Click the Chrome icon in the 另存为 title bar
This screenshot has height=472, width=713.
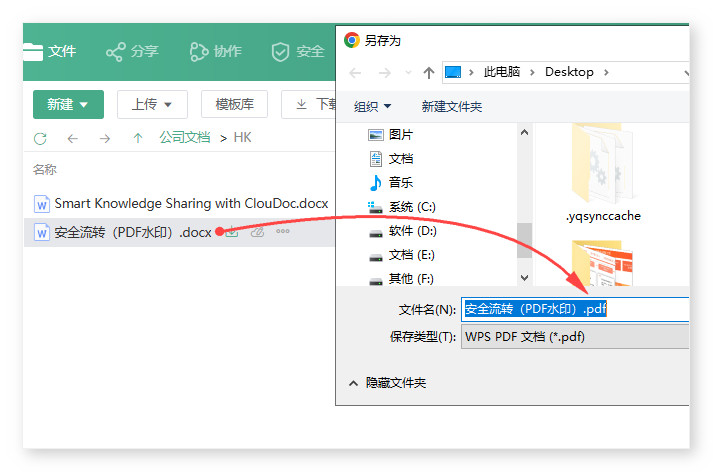[x=352, y=40]
